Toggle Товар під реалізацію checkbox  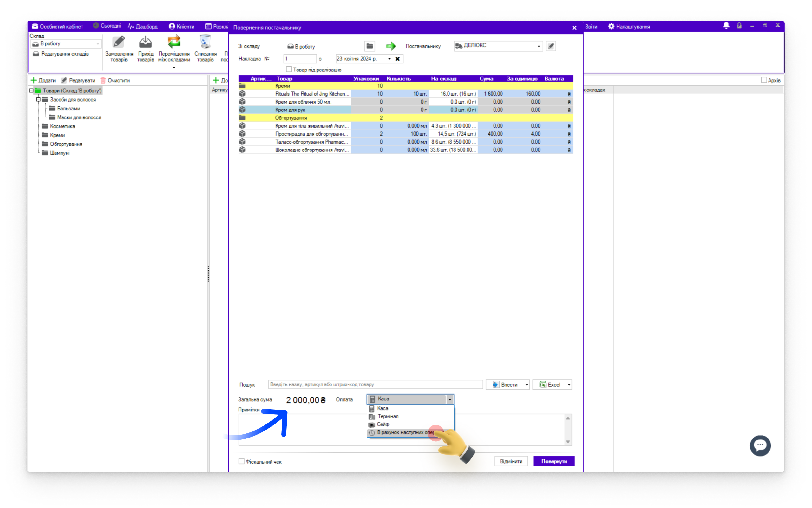click(289, 70)
